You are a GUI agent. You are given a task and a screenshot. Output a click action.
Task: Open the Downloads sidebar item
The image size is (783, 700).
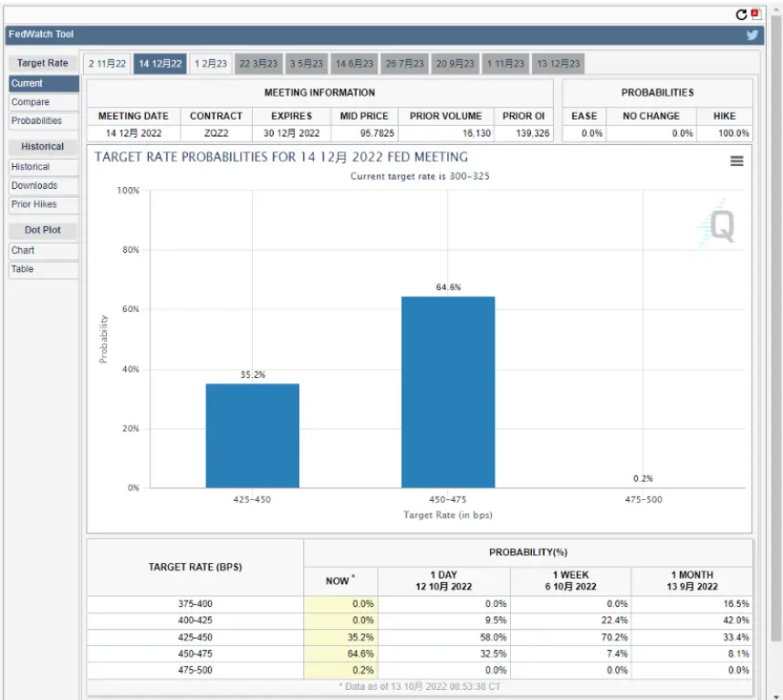point(44,186)
